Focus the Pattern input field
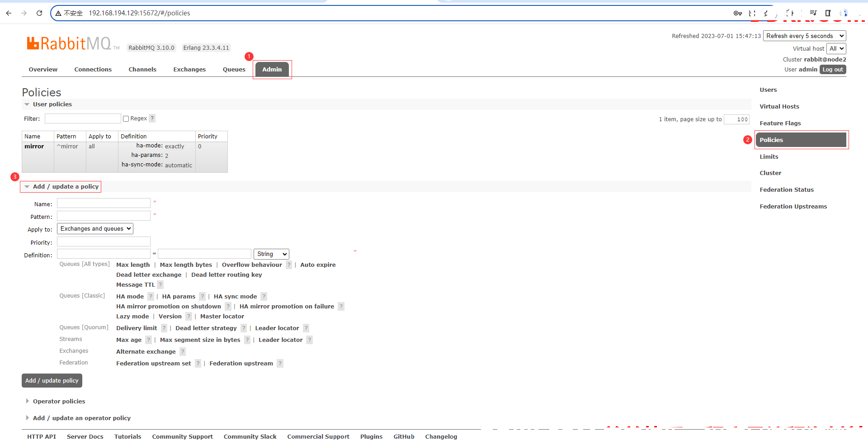 (x=104, y=216)
